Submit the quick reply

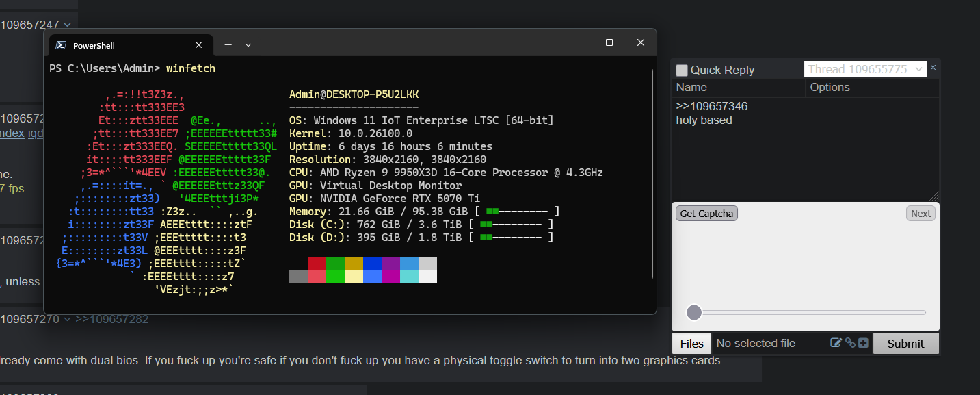(x=906, y=344)
